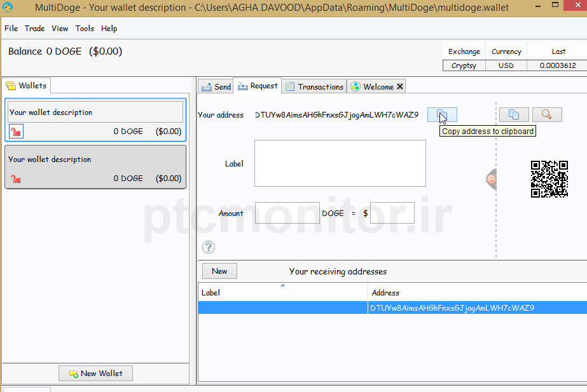587x392 pixels.
Task: Click the red collapse sidebar handle
Action: [491, 179]
